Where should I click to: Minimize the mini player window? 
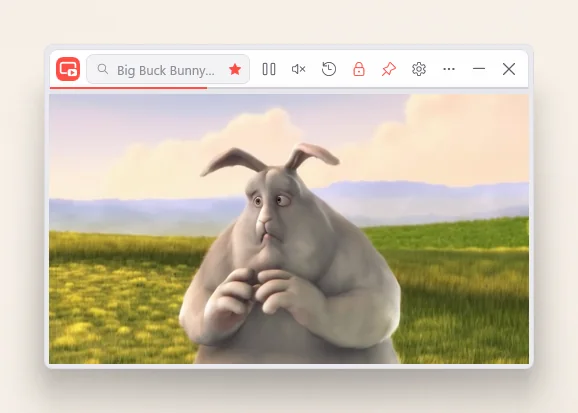pyautogui.click(x=479, y=69)
